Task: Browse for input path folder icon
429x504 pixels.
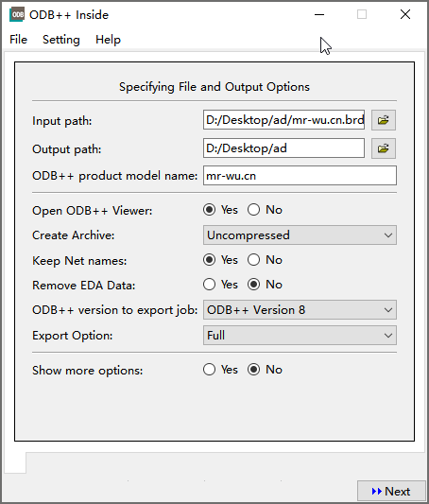Action: (x=384, y=120)
